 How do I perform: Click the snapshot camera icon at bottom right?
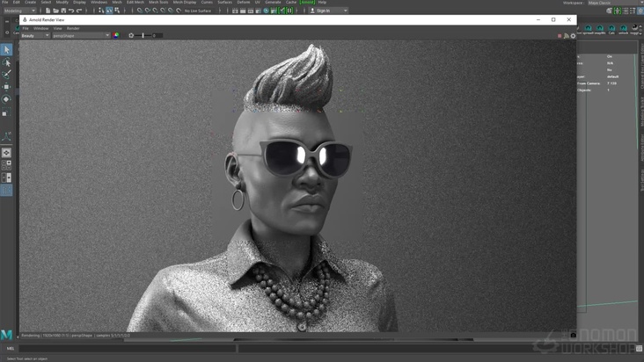[x=573, y=335]
